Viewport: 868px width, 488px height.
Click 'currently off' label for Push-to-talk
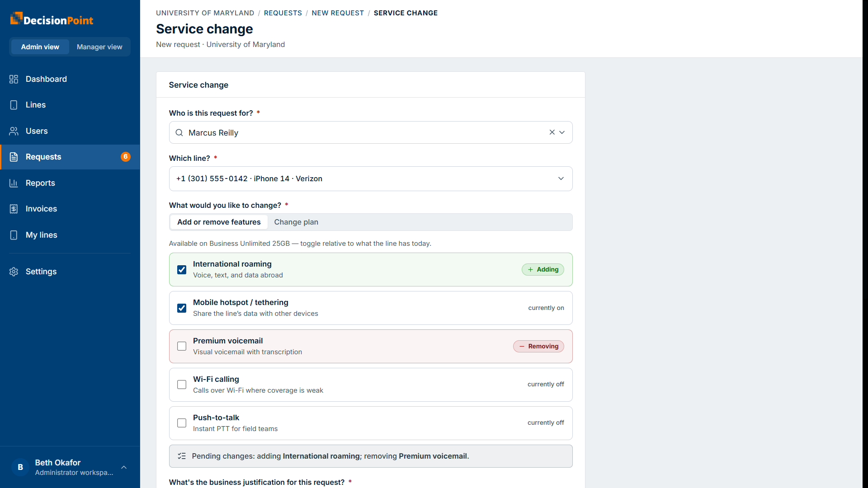point(546,422)
